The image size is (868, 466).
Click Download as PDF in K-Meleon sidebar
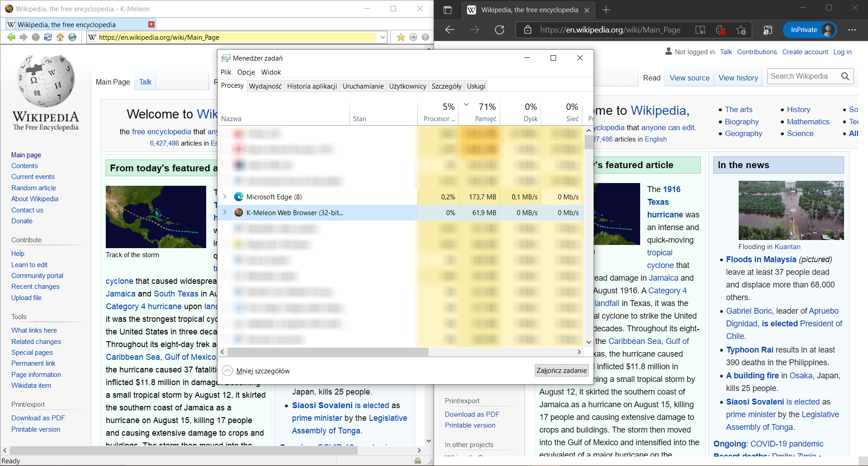pyautogui.click(x=38, y=418)
